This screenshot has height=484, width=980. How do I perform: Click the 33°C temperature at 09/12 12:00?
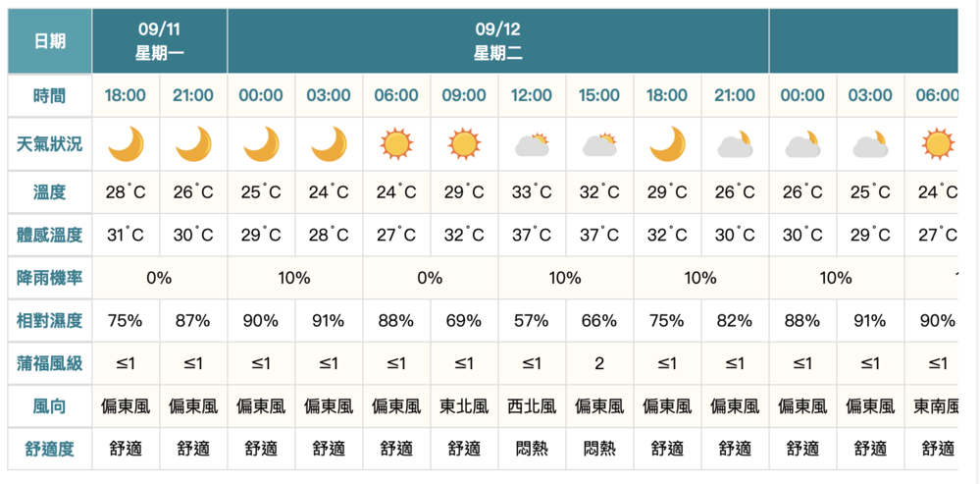tap(532, 192)
